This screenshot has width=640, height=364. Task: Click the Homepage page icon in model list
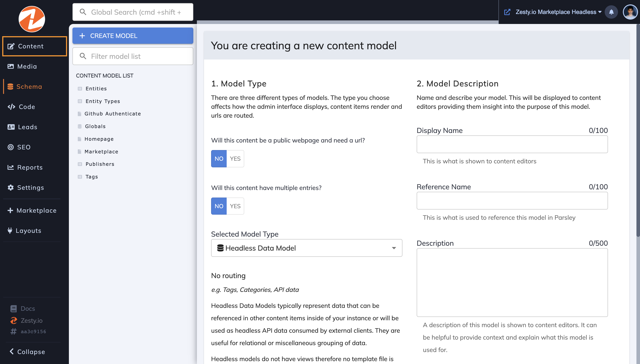pos(79,139)
